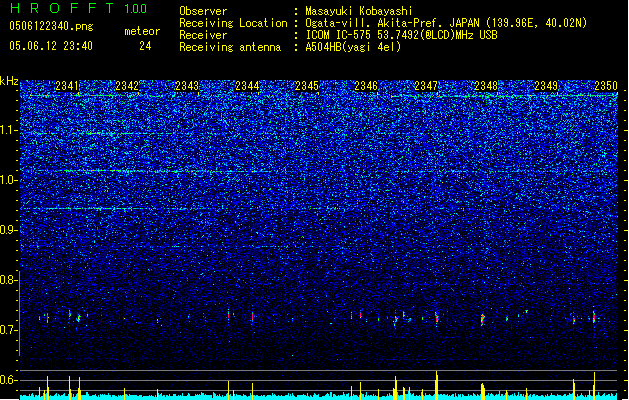Click the HROFFT program title
Image resolution: width=629 pixels, height=400 pixels.
pos(62,8)
